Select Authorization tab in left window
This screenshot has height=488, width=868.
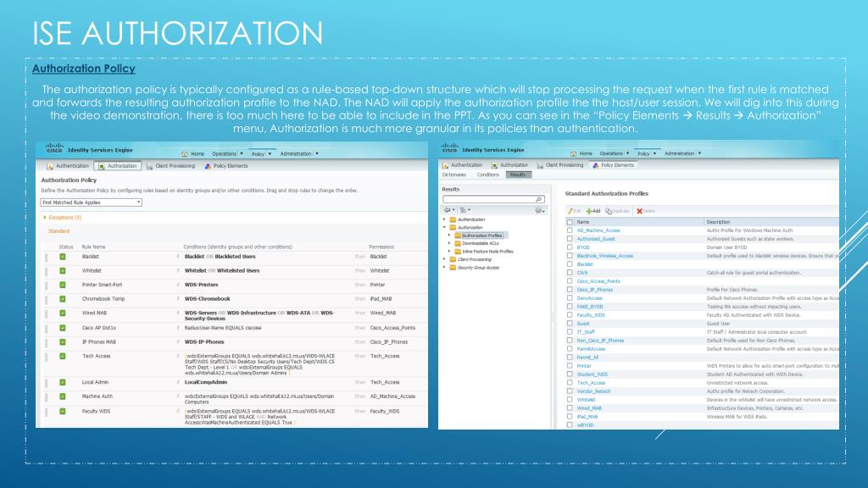[x=117, y=166]
